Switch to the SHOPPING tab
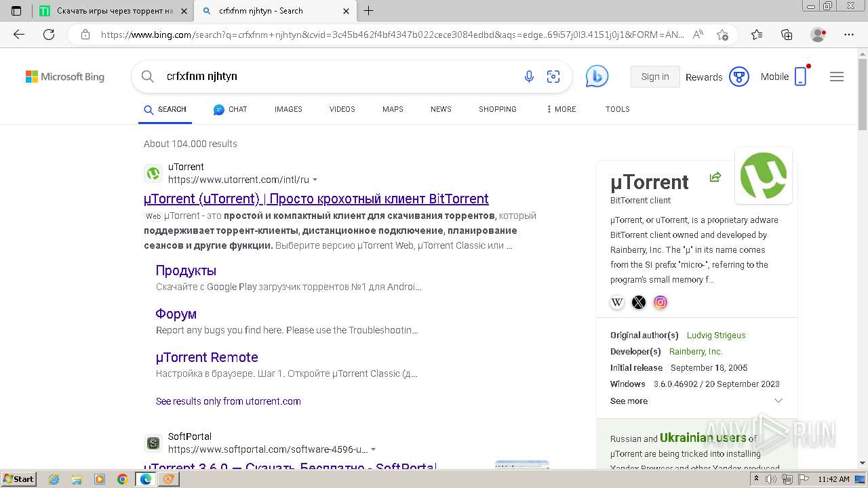This screenshot has width=868, height=488. (x=498, y=109)
